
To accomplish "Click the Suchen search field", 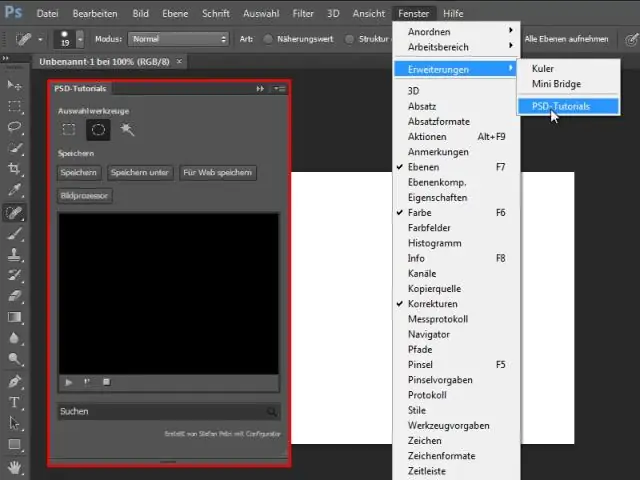I will [169, 411].
